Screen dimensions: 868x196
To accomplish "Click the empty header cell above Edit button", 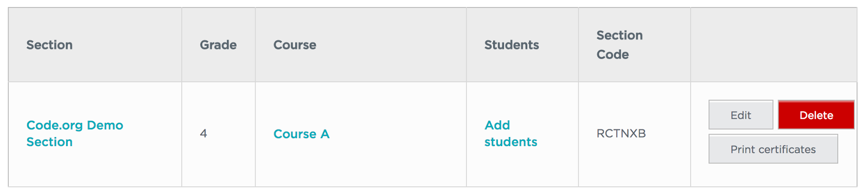I will pos(774,45).
